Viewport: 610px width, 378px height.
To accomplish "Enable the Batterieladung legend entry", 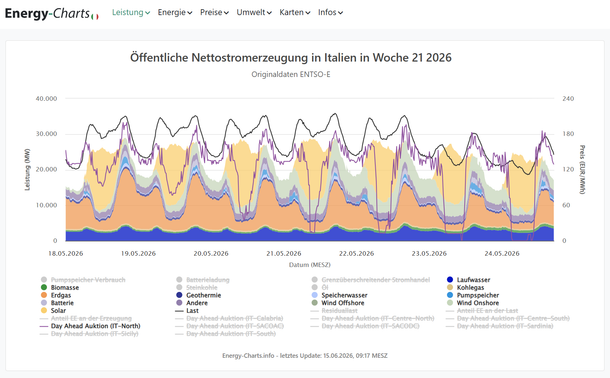I will click(x=203, y=280).
